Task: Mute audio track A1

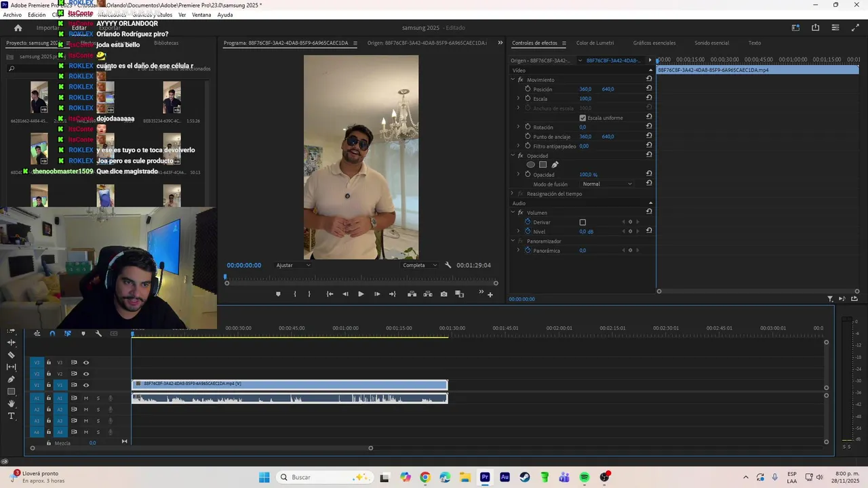Action: click(x=86, y=398)
